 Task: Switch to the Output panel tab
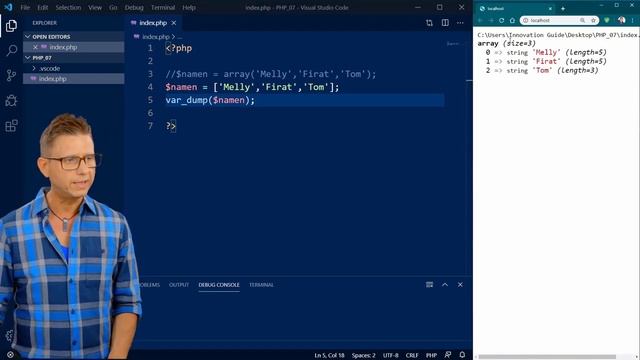tap(179, 285)
